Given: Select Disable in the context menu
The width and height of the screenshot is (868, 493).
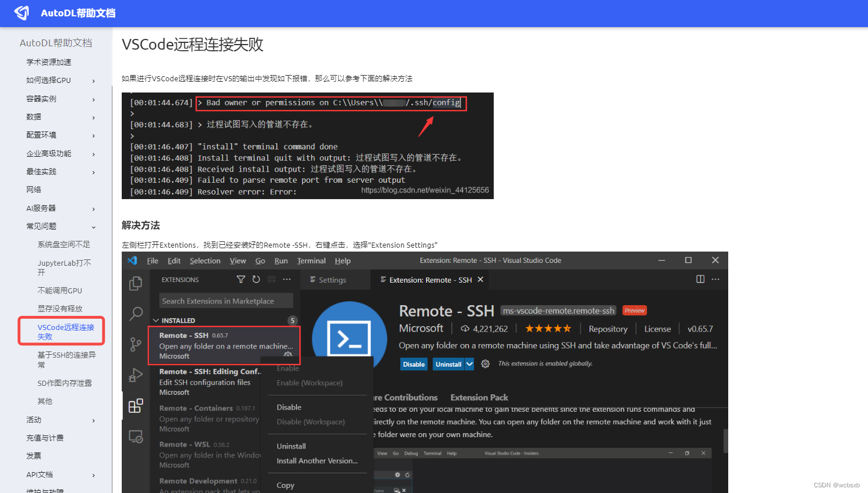Looking at the screenshot, I should coord(289,407).
